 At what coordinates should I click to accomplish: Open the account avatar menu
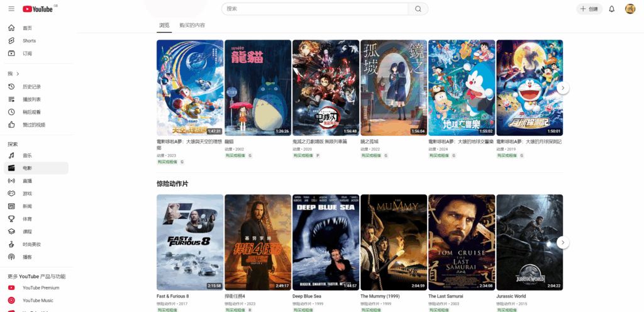[x=630, y=9]
